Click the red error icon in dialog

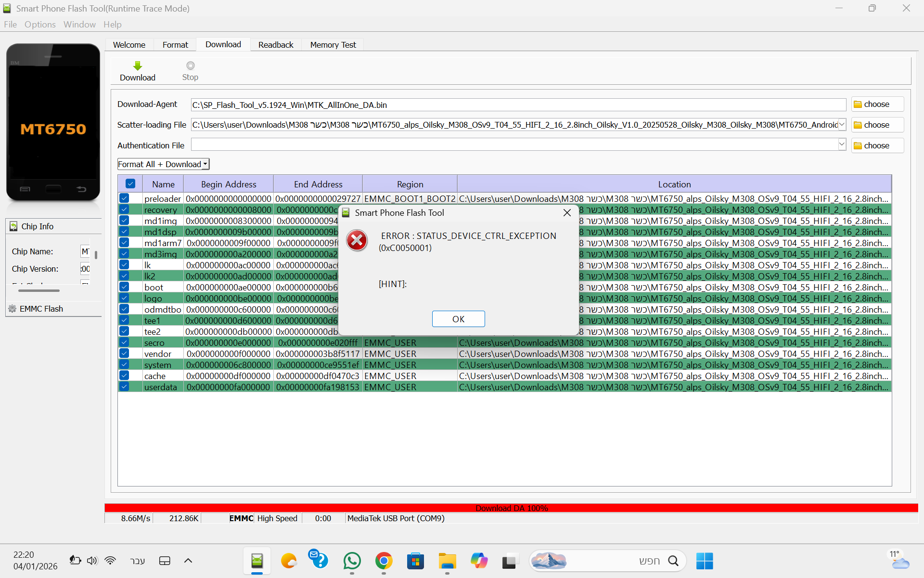point(357,241)
